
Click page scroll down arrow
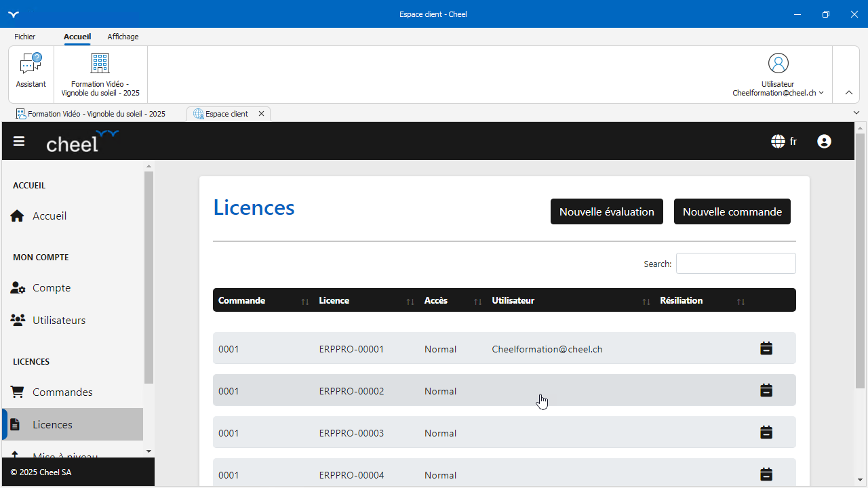(860, 480)
